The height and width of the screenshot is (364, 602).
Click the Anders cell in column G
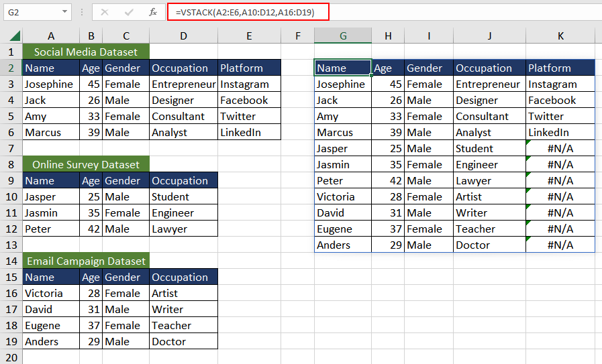click(x=342, y=245)
